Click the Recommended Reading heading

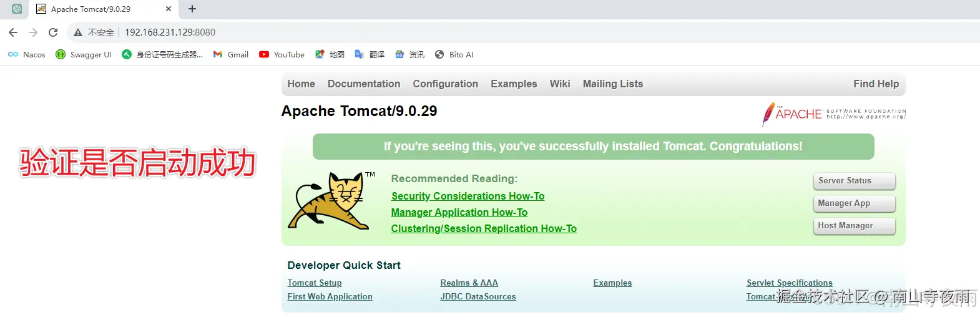tap(454, 178)
